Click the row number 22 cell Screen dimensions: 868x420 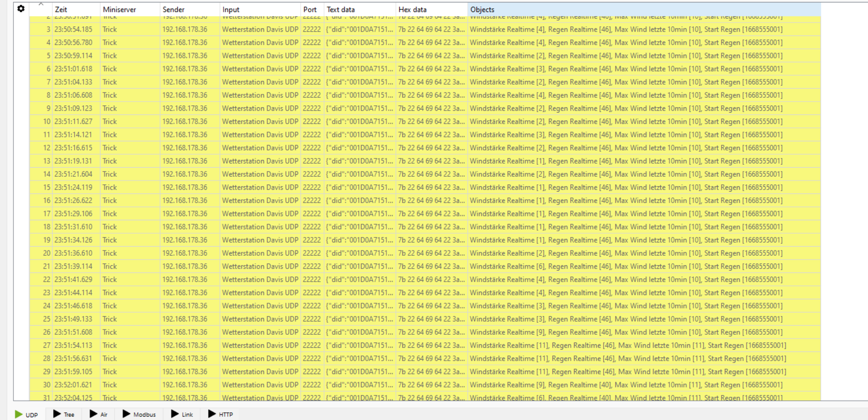point(41,280)
